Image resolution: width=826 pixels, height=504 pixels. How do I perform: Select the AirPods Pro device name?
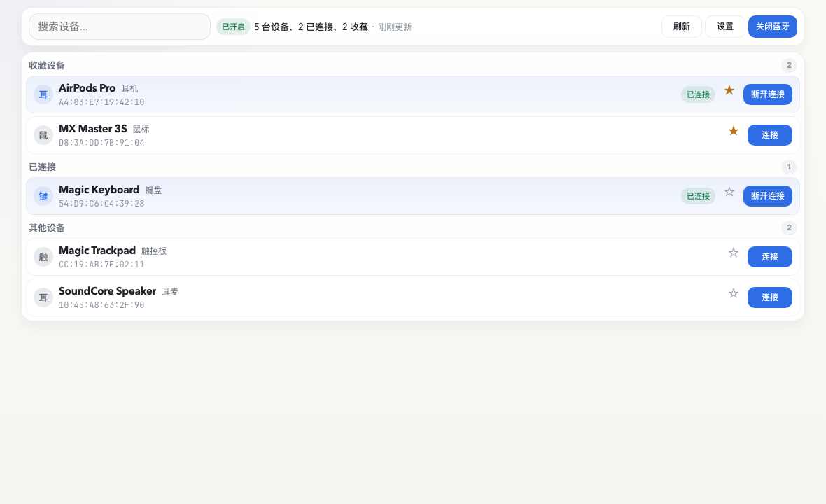(87, 88)
